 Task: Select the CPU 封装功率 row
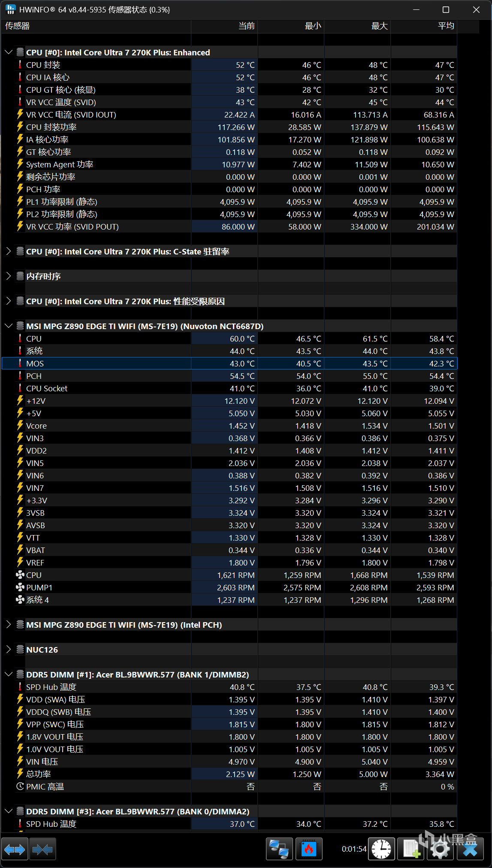229,127
